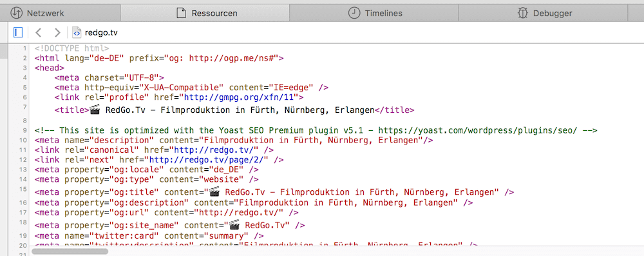This screenshot has height=256, width=644.
Task: Go back with the left chevron
Action: (38, 32)
